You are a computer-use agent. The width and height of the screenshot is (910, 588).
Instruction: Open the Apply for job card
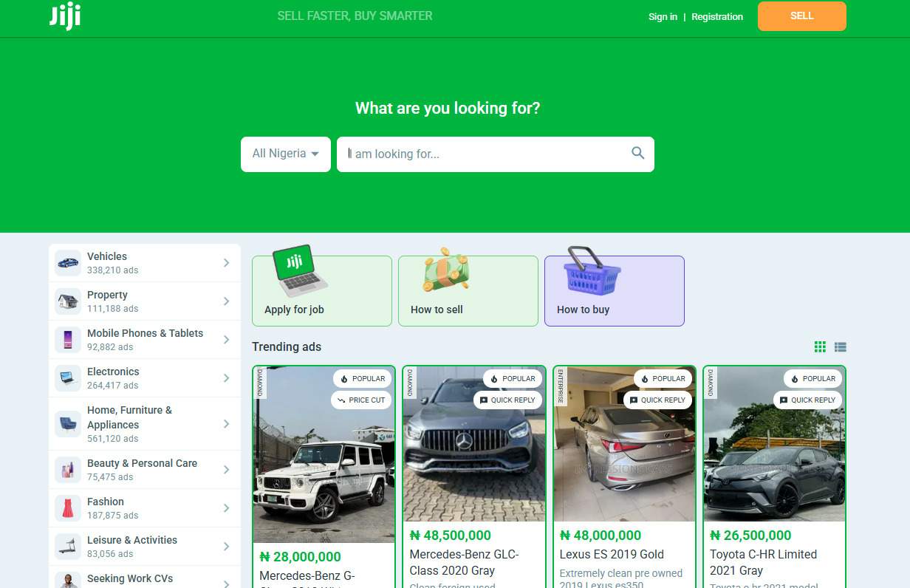[x=321, y=291]
